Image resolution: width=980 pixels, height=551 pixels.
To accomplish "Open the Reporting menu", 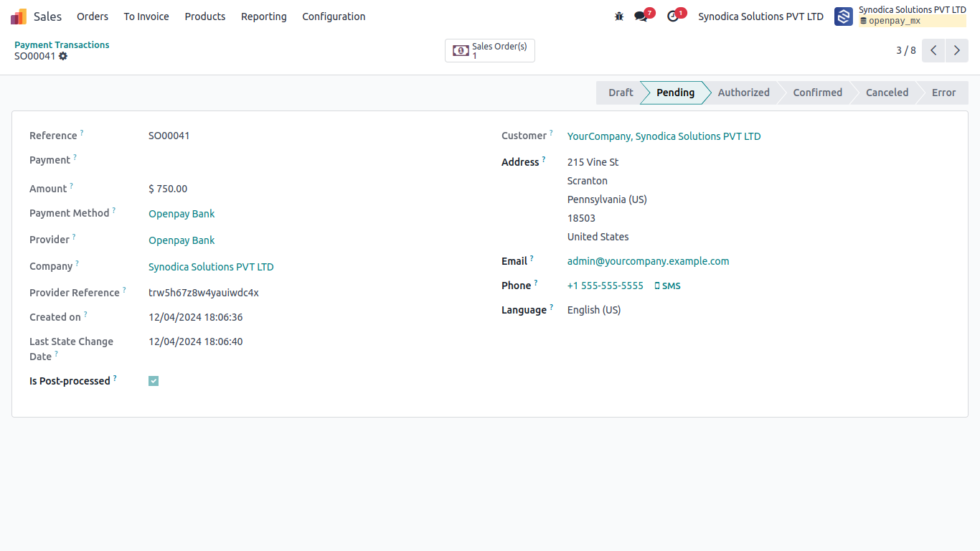I will (x=263, y=17).
